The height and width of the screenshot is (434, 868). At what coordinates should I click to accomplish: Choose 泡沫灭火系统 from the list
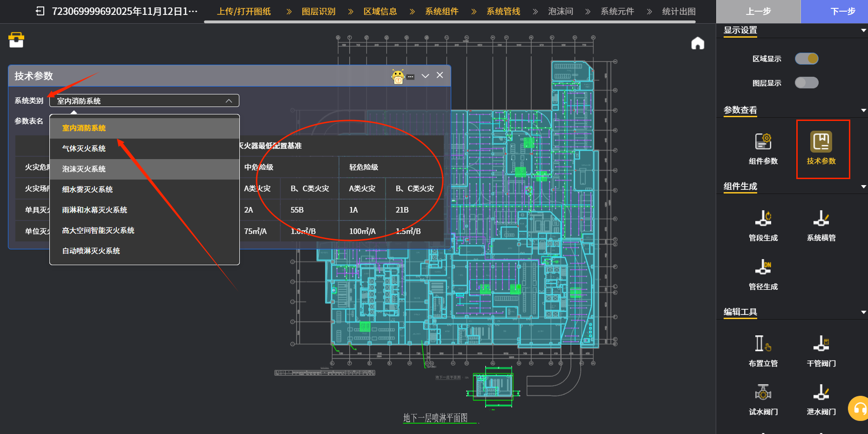[84, 169]
